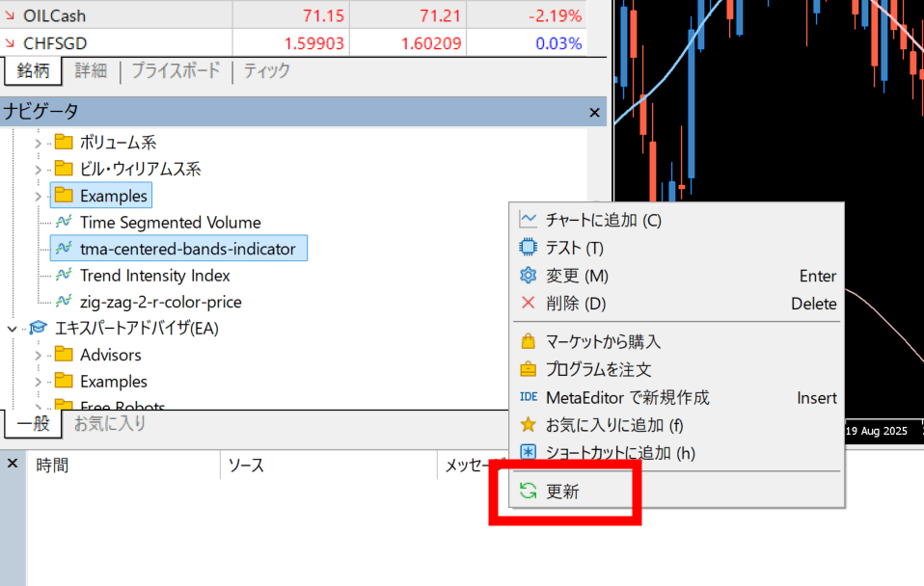Select the OILCash symbol row
The height and width of the screenshot is (586, 924).
[293, 15]
